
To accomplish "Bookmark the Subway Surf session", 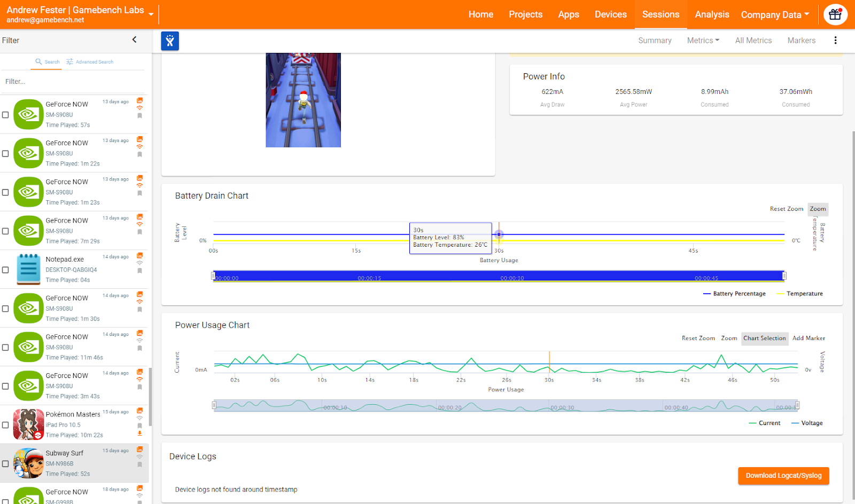I will tap(139, 464).
